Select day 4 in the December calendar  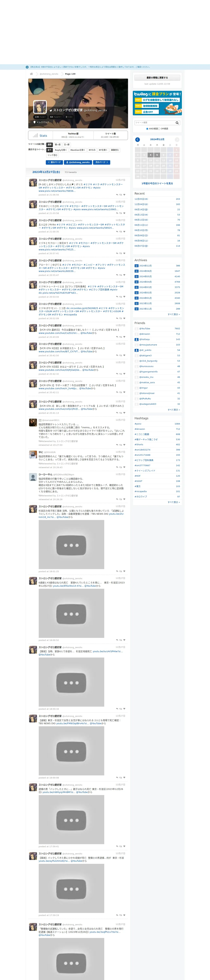coord(150,155)
